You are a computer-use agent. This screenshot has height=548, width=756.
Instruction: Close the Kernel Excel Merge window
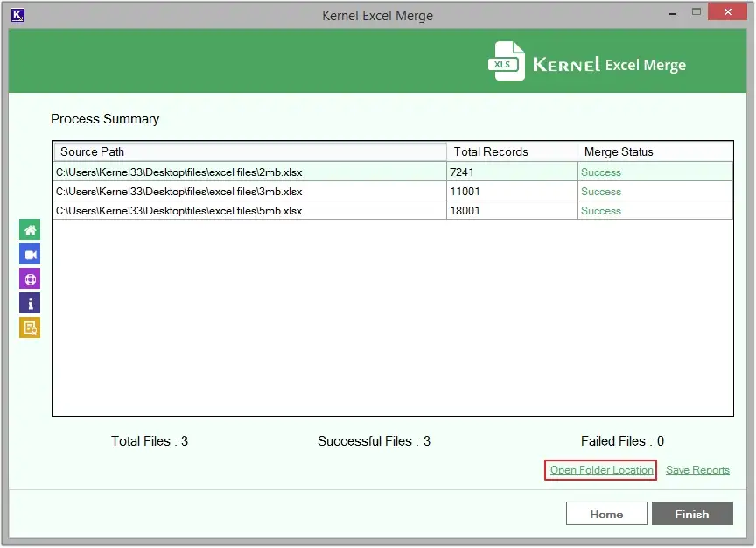727,12
